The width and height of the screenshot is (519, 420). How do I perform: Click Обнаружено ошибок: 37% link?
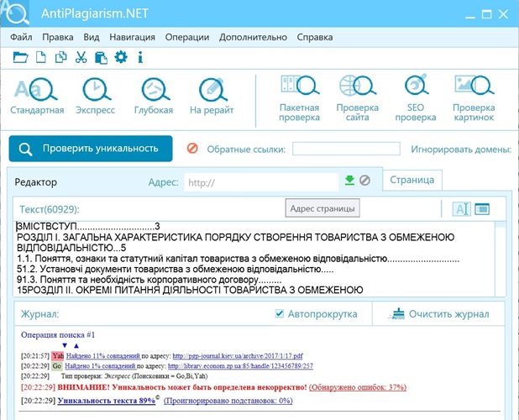click(x=358, y=387)
